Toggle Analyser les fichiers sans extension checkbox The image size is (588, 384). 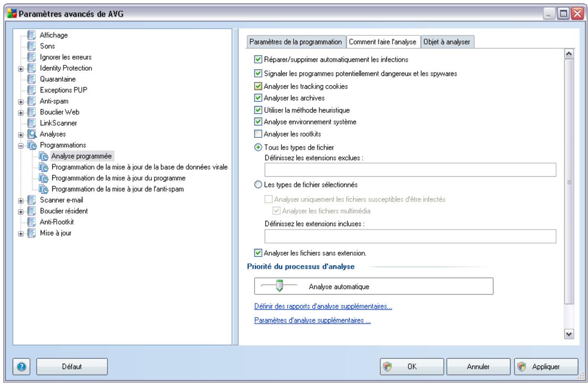[258, 252]
